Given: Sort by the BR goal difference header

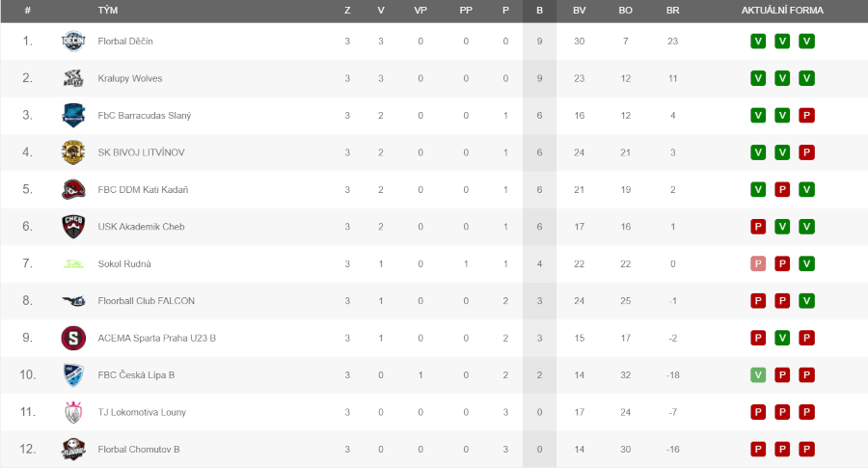Looking at the screenshot, I should pyautogui.click(x=672, y=11).
